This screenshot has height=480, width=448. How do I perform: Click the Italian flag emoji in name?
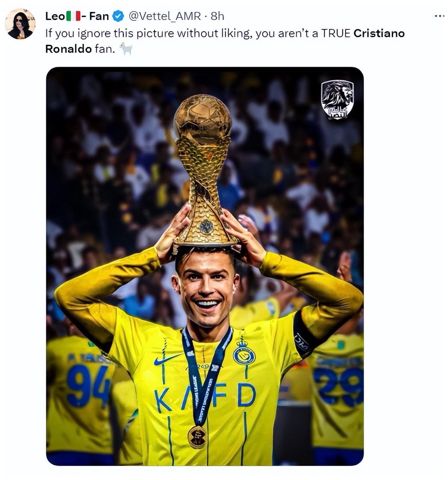coord(74,16)
